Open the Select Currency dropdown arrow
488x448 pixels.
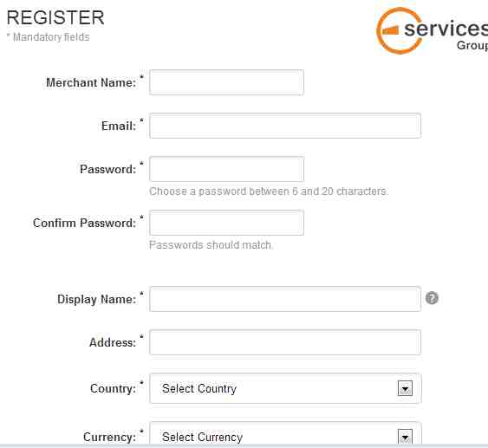click(x=405, y=437)
